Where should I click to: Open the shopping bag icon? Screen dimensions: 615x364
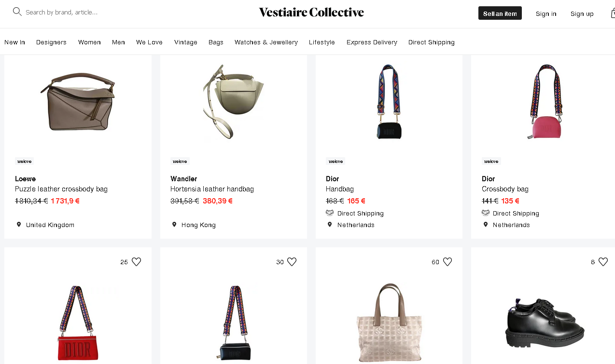coord(612,13)
